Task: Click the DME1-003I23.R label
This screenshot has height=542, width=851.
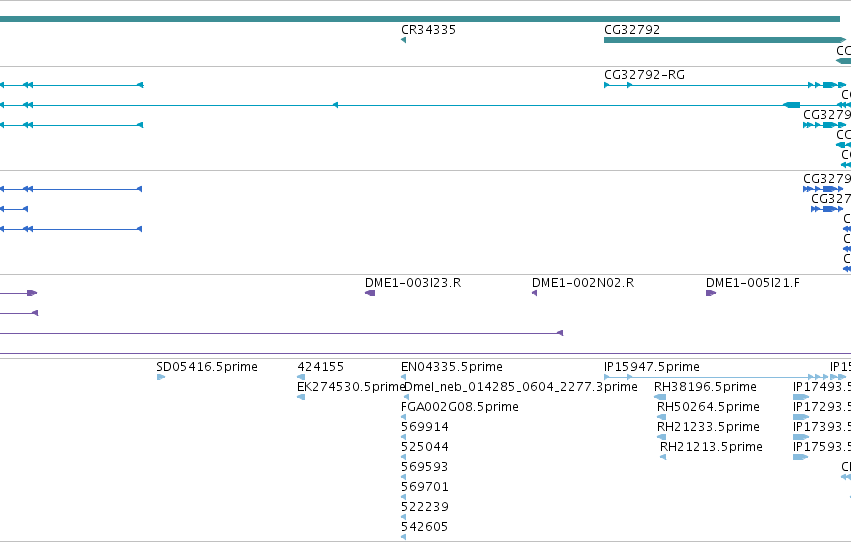Action: coord(412,283)
